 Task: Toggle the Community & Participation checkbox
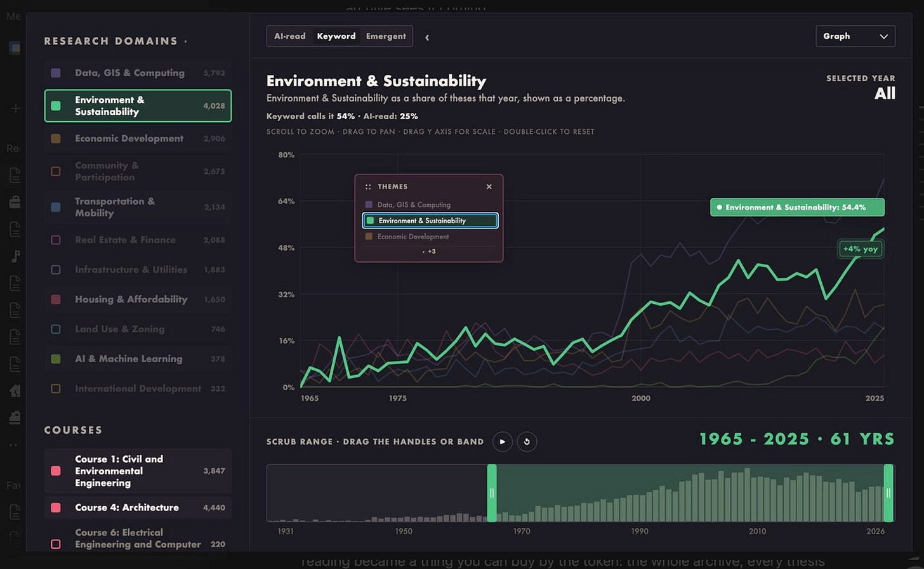[x=56, y=171]
